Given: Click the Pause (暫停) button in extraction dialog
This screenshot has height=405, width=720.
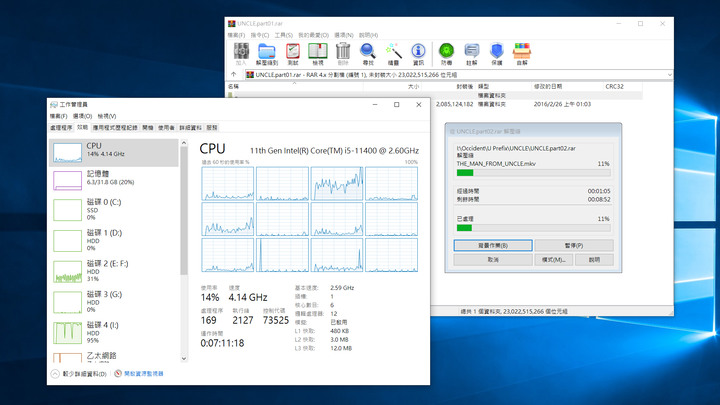Looking at the screenshot, I should [x=574, y=245].
